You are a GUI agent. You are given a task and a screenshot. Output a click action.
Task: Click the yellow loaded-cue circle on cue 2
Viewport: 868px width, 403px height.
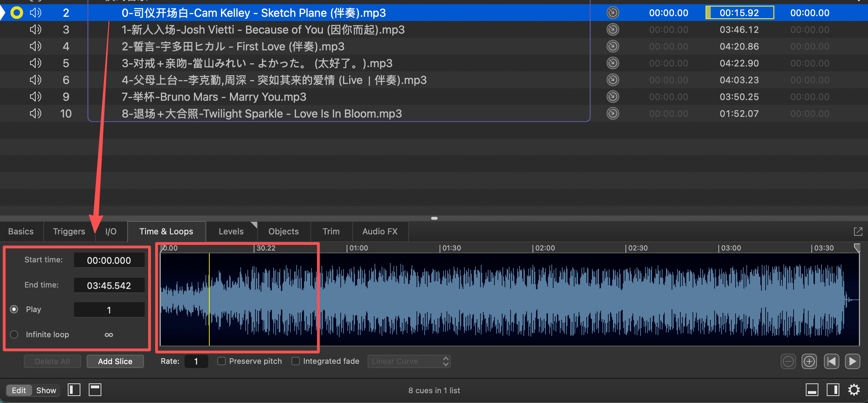pyautogui.click(x=16, y=13)
